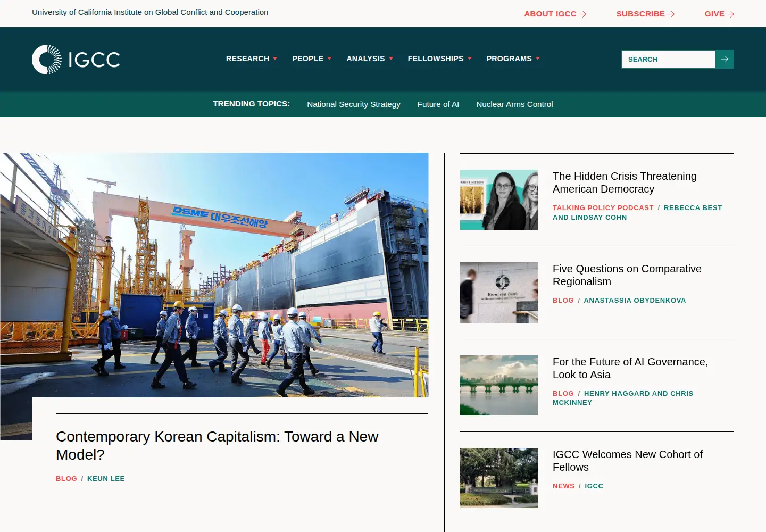766x532 pixels.
Task: Click TALKING POLICY PODCAST category link
Action: coord(603,208)
